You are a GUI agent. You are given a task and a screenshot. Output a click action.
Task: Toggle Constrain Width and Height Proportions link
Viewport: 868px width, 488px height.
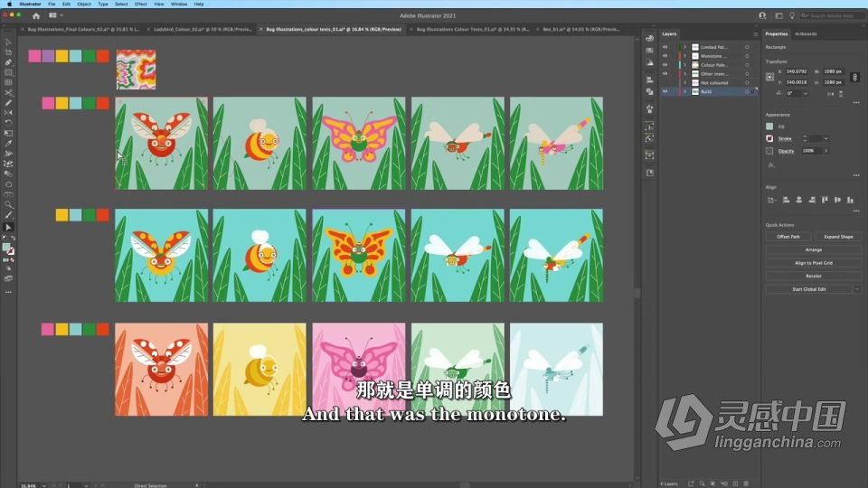[855, 77]
